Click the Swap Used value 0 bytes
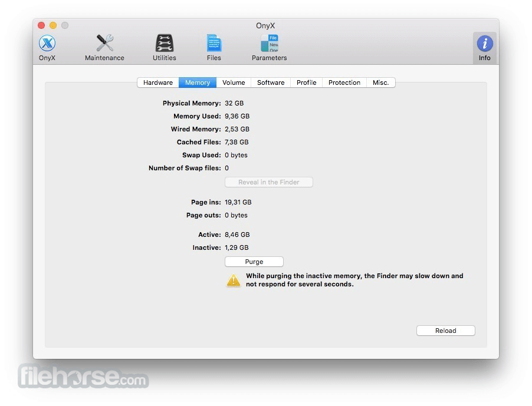Viewport: 532px width, 406px height. (x=236, y=155)
